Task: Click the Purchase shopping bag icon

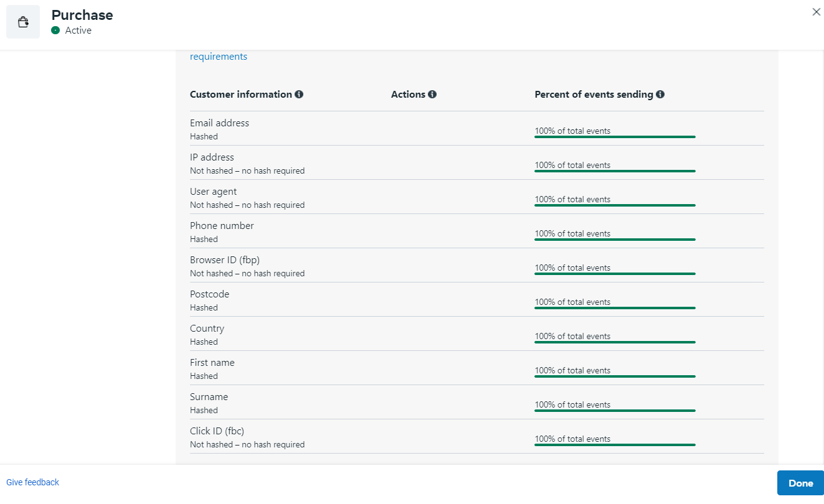Action: pos(23,22)
